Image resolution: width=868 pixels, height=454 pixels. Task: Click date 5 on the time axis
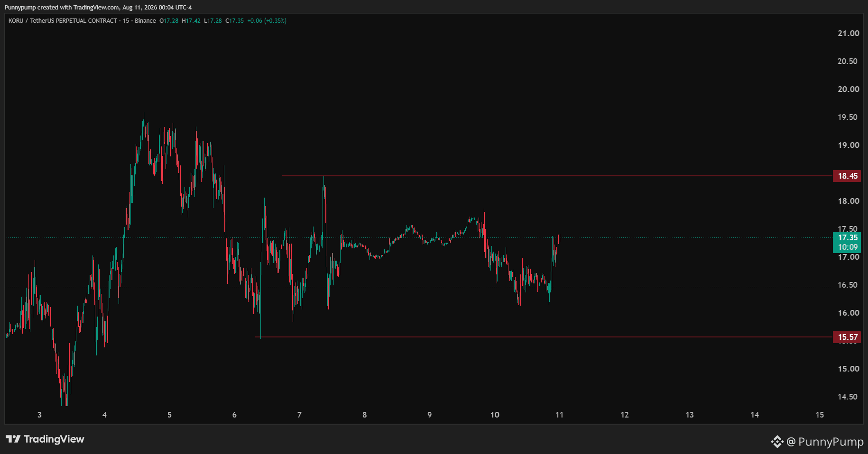click(169, 415)
